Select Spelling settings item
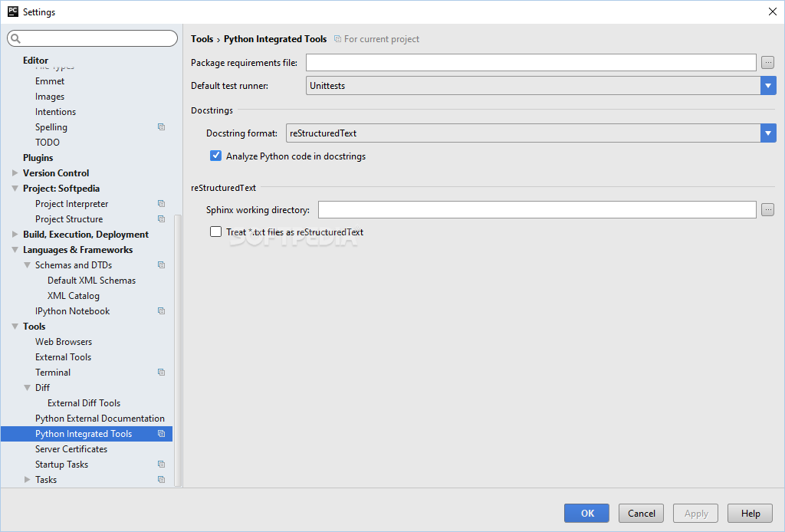The image size is (785, 532). [51, 127]
